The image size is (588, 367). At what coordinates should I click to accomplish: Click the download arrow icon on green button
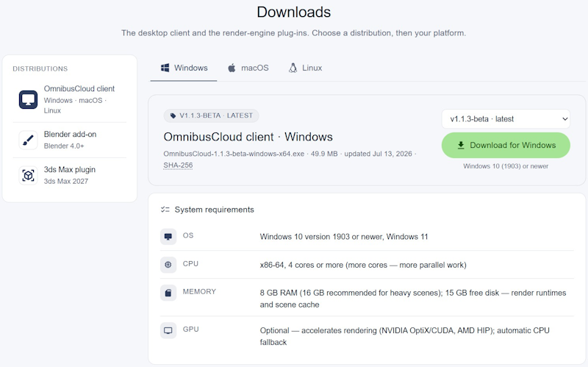pos(461,145)
